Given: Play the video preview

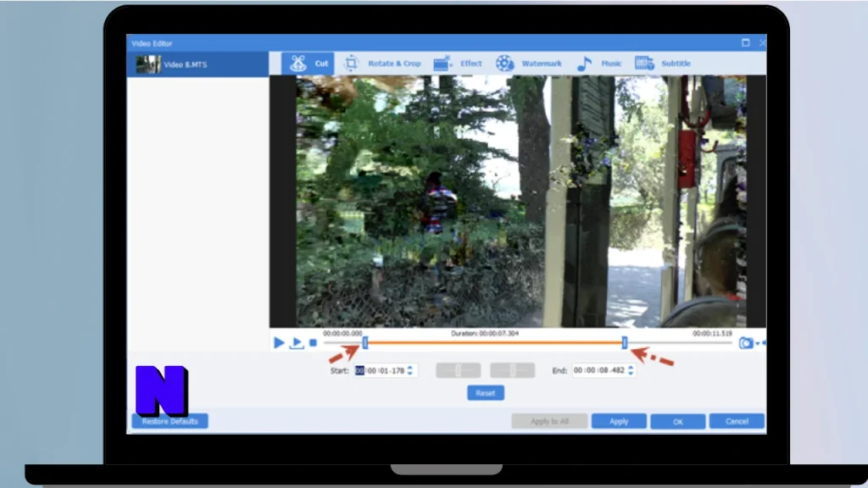Looking at the screenshot, I should [279, 343].
